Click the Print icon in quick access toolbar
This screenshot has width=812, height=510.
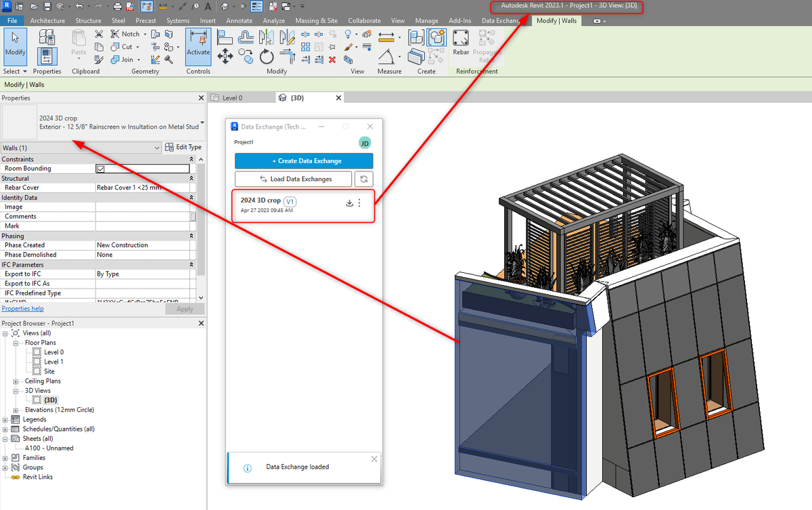118,7
